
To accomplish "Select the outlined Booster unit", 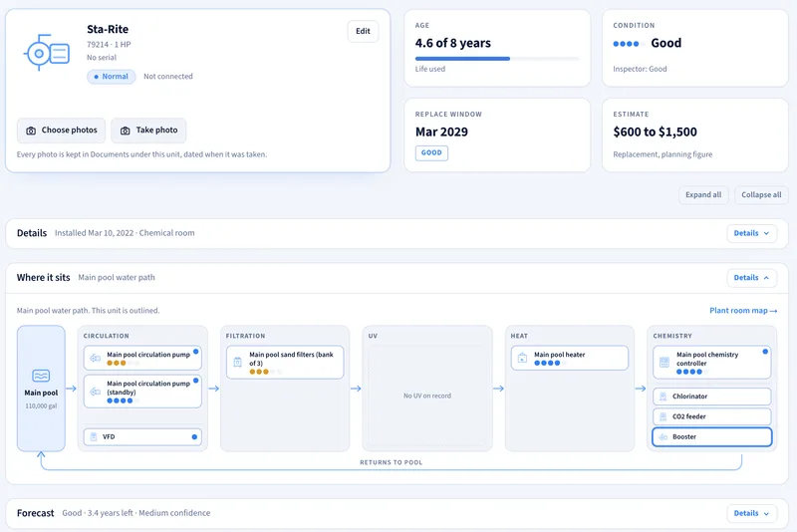I will [x=711, y=437].
